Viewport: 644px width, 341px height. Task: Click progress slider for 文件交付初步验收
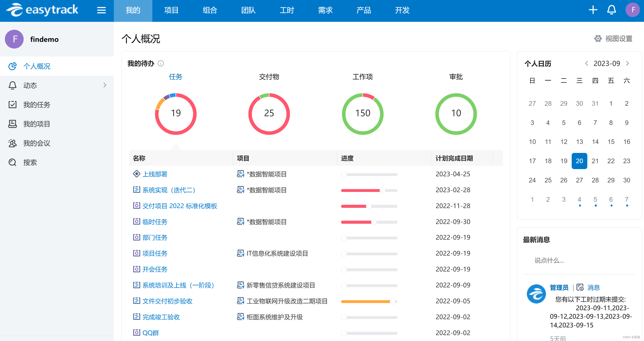tap(369, 301)
